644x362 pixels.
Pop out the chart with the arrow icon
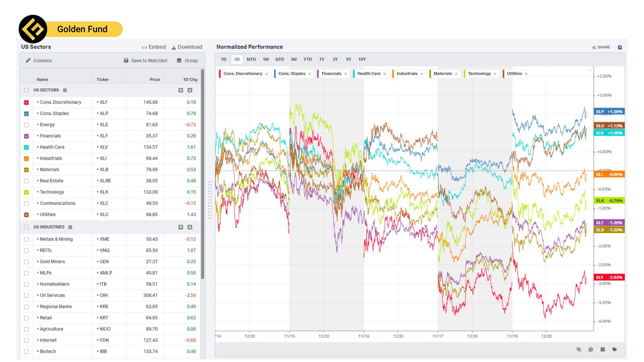[620, 47]
